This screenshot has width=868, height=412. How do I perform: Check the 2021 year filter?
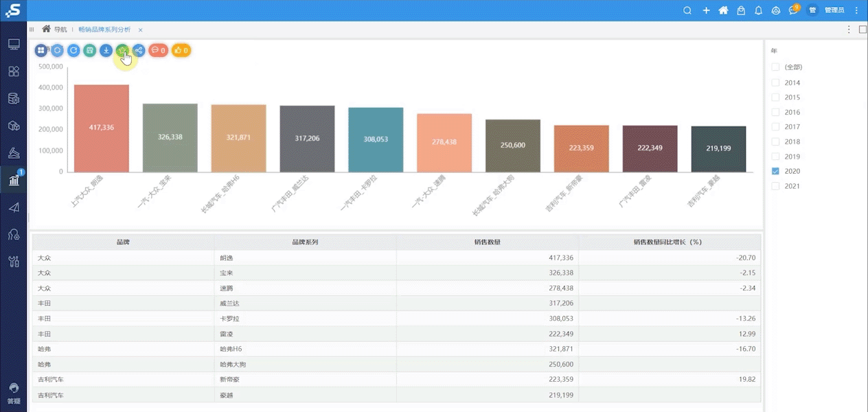point(775,186)
